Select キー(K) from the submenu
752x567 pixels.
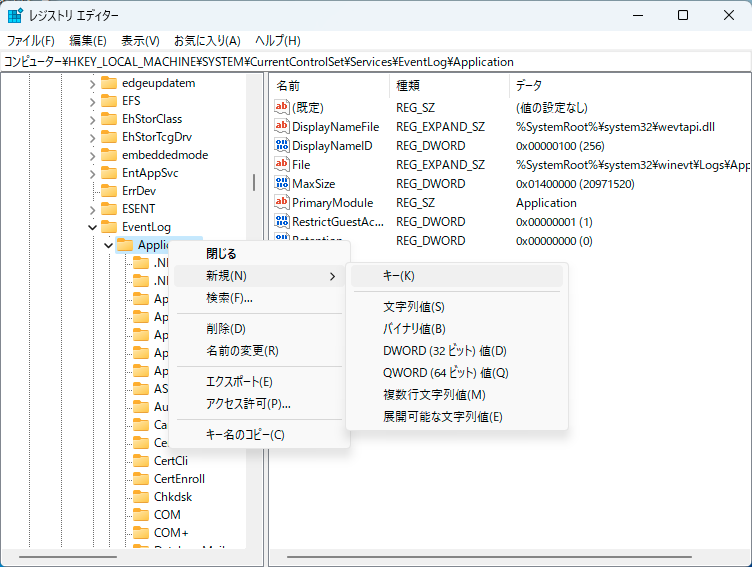398,276
